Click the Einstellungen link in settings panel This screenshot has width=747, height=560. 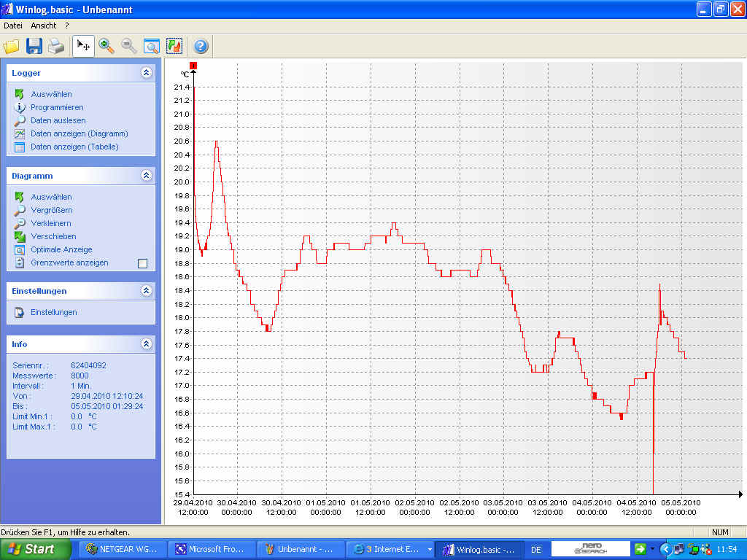(x=54, y=312)
